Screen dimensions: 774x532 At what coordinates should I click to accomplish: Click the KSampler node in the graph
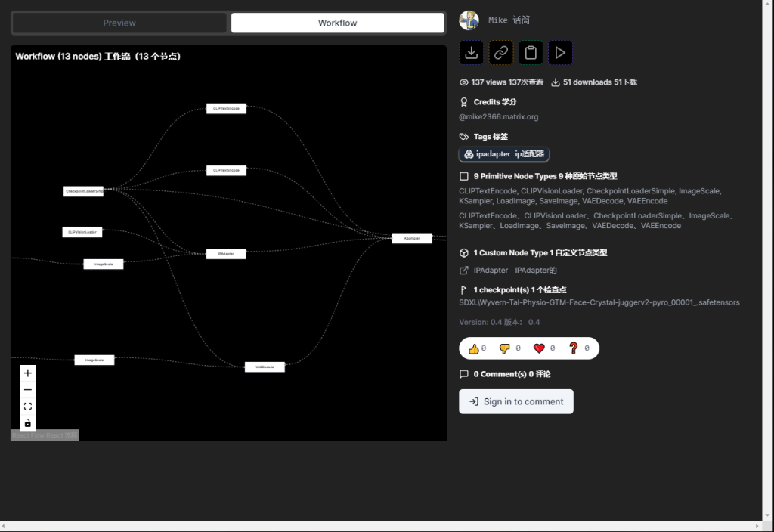[412, 237]
